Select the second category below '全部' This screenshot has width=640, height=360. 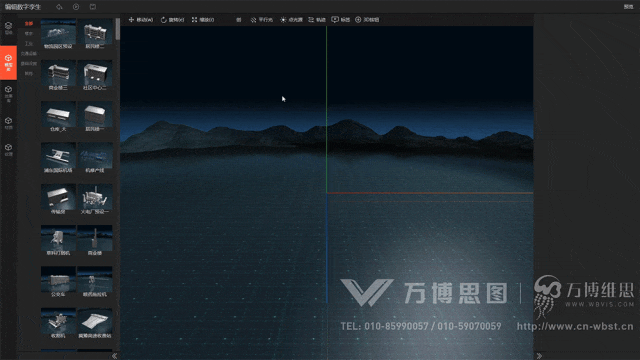click(x=29, y=33)
